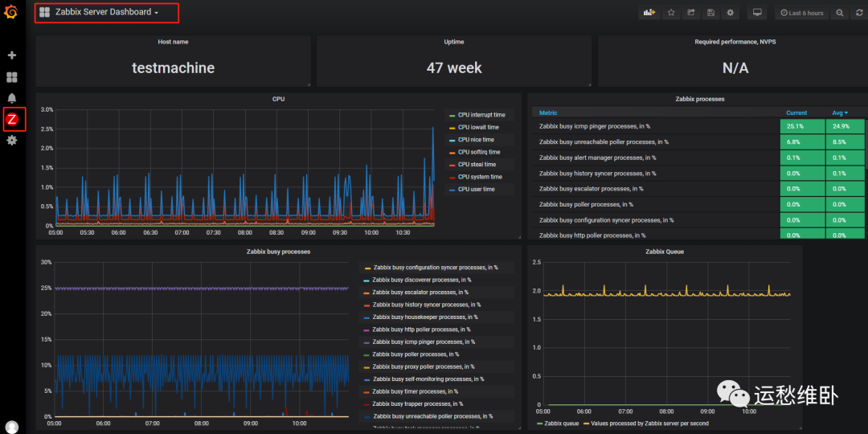Open Required performance, NVPS panel title
The height and width of the screenshot is (434, 868).
click(735, 42)
